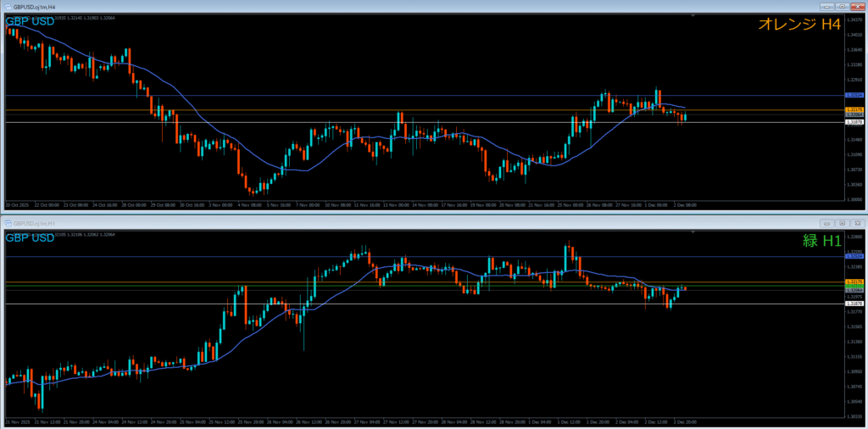Click the blue price label on H1 chart
Screen dimensions: 868x429
tap(854, 255)
